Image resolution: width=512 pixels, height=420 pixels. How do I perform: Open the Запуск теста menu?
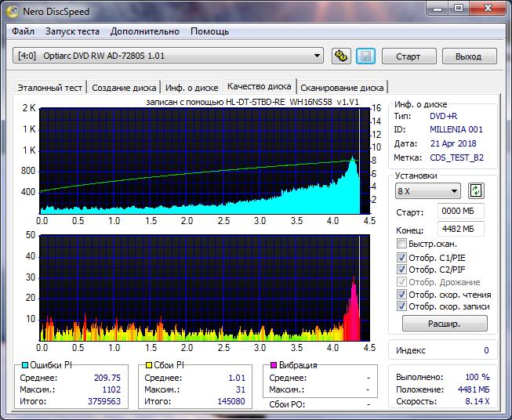click(72, 31)
